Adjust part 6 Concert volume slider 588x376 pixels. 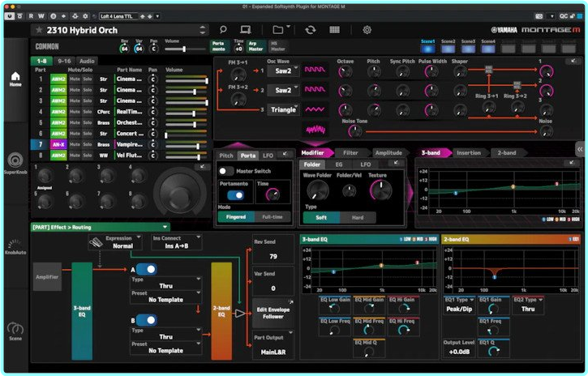click(187, 135)
